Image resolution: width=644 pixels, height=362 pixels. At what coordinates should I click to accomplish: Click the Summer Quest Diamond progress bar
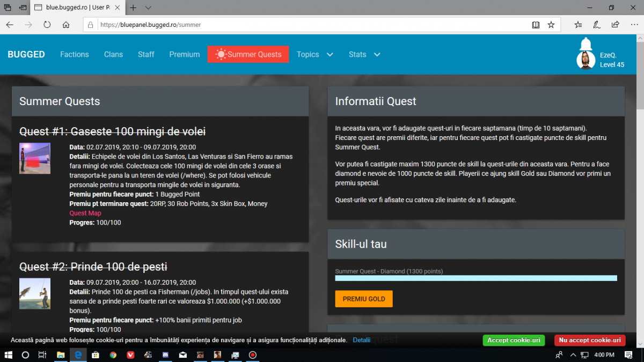[x=476, y=278]
